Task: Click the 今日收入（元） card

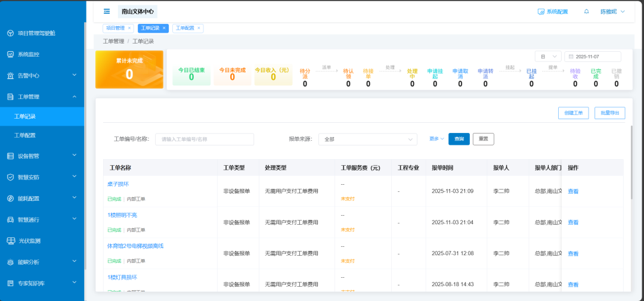Action: (273, 75)
